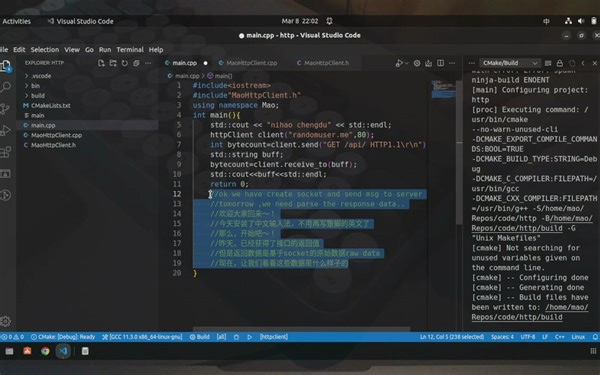Open the Files app in Ubuntu dock
600x375 pixels.
[x=9, y=351]
